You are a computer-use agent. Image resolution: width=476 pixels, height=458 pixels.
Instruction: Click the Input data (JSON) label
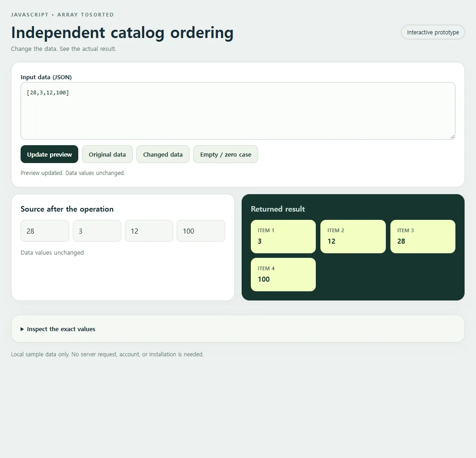pyautogui.click(x=46, y=77)
